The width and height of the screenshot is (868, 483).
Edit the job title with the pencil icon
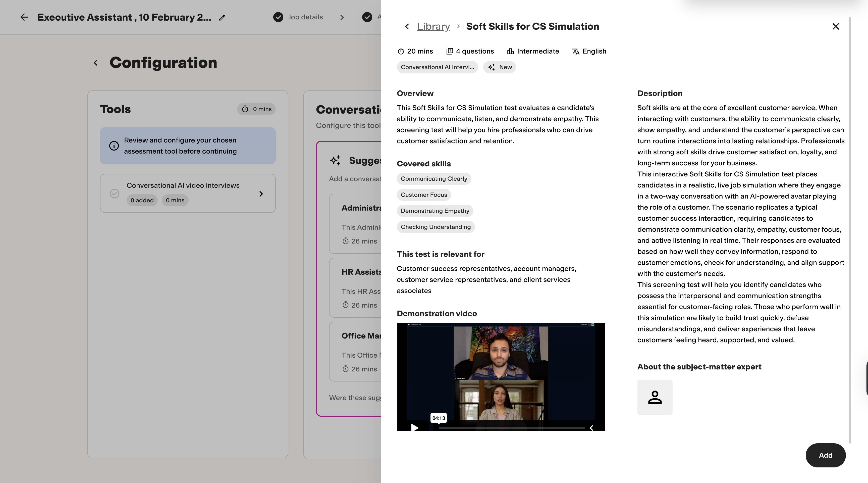coord(222,18)
